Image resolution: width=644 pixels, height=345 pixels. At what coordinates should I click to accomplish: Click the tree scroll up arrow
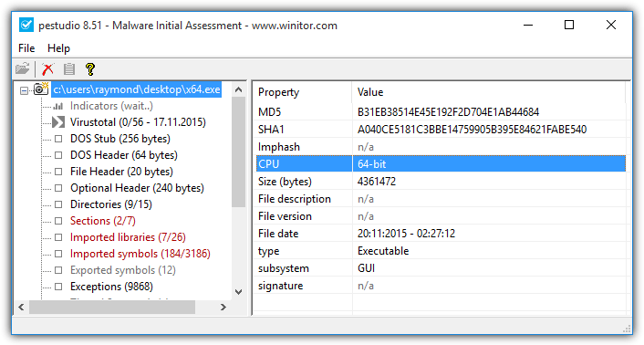click(x=238, y=89)
